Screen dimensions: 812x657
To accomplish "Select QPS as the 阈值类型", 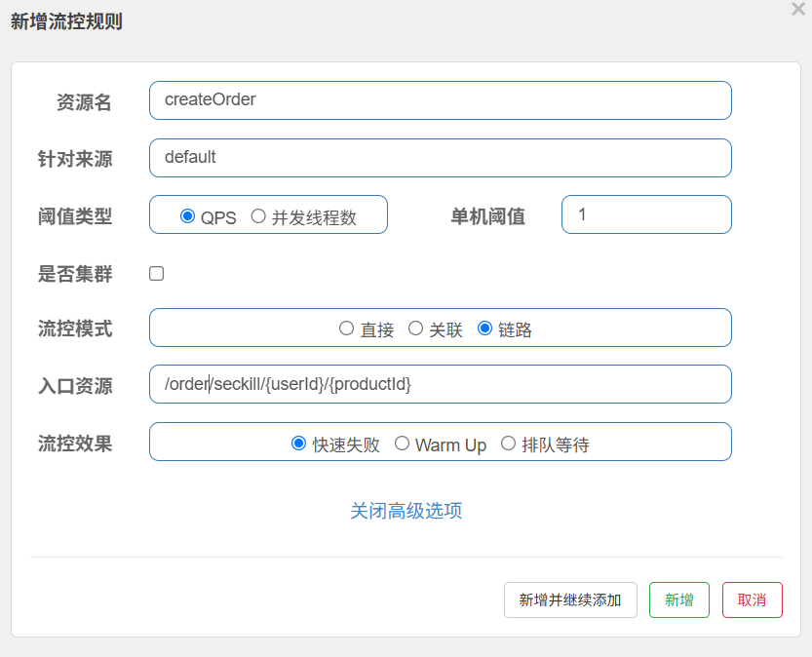I will coord(188,216).
